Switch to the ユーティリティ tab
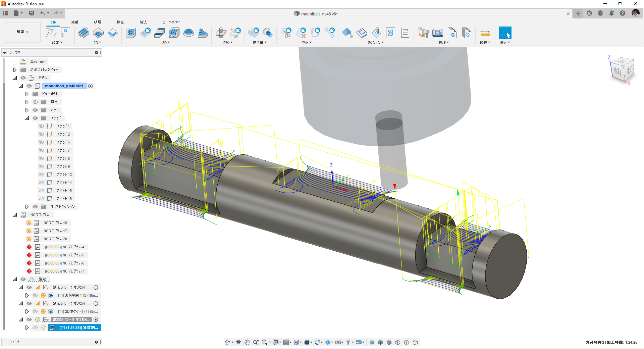The width and height of the screenshot is (644, 349). tap(171, 22)
